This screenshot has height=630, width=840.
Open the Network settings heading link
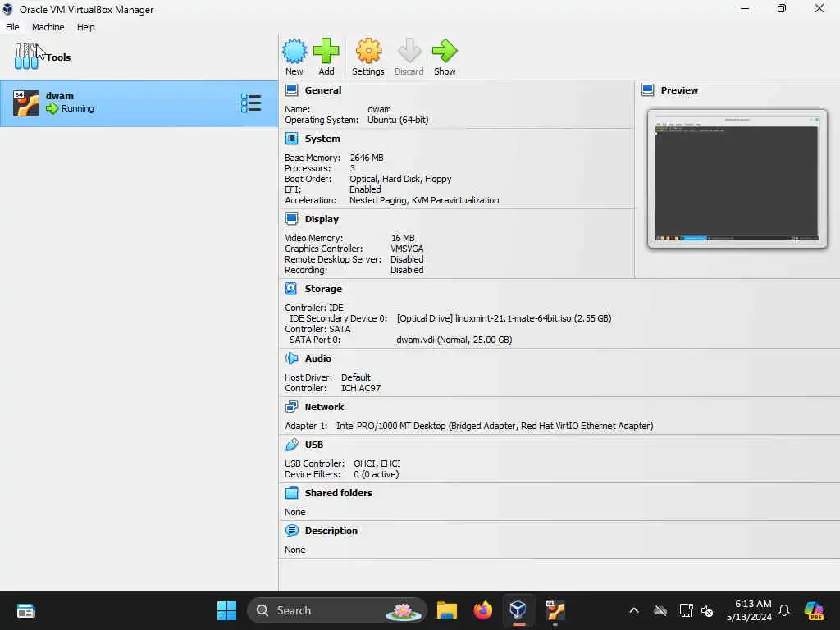324,407
